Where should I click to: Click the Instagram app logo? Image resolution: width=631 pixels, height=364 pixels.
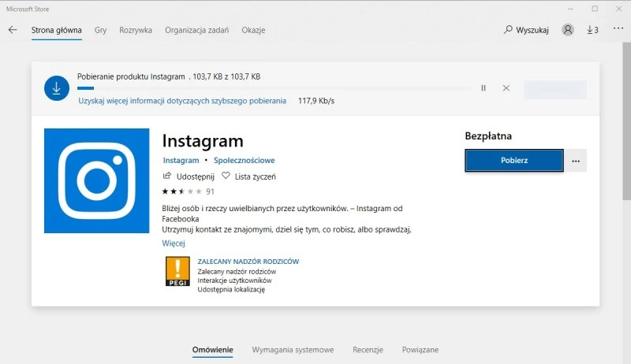96,180
